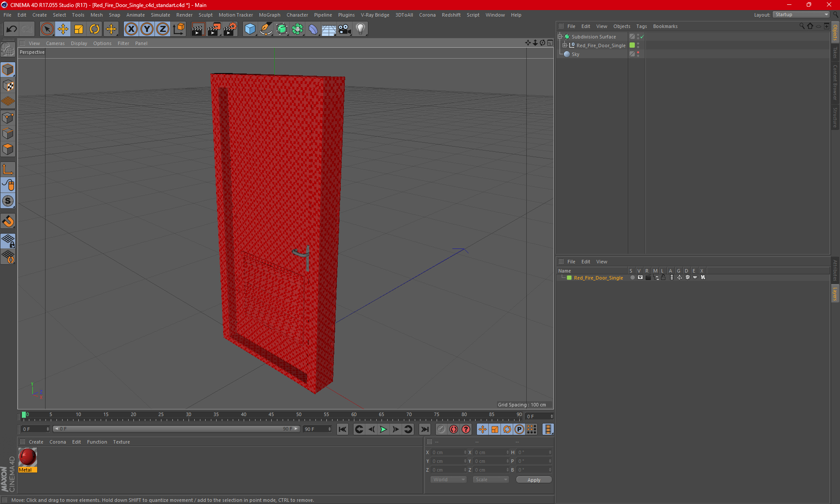Toggle layer visibility eye for Red_Fire_Door_Single
The image size is (840, 504).
pos(640,277)
